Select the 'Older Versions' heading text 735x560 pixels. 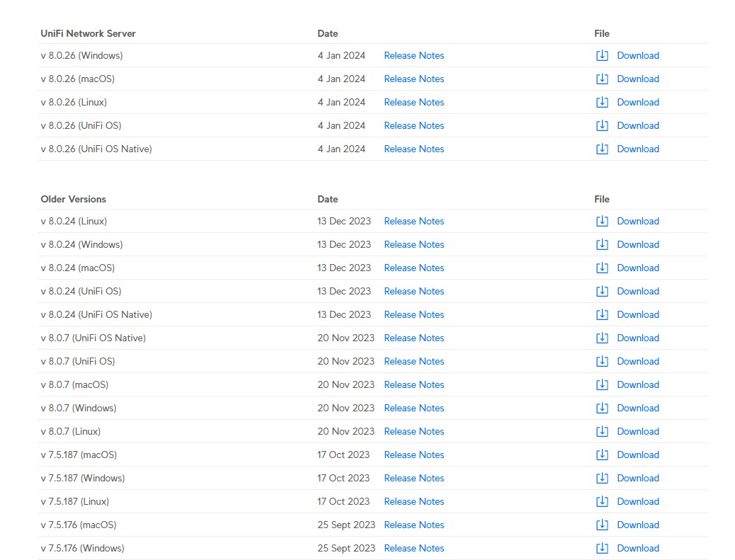(x=73, y=199)
